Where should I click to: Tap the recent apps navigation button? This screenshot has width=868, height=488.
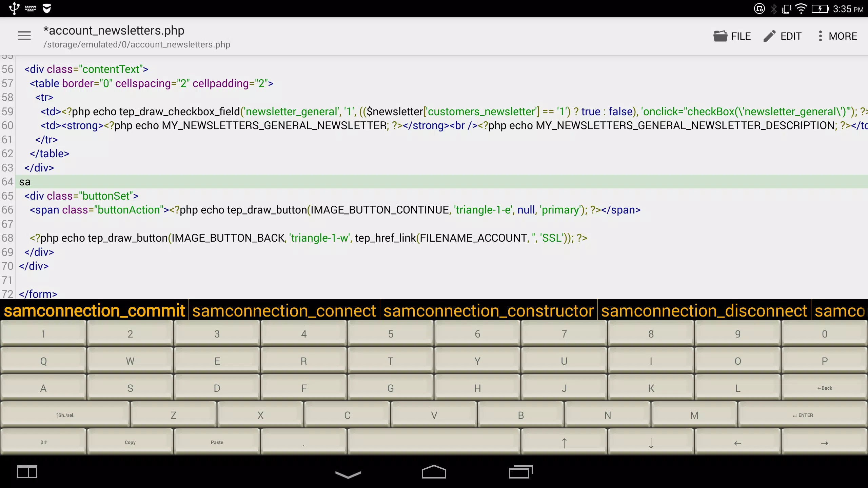pyautogui.click(x=521, y=472)
